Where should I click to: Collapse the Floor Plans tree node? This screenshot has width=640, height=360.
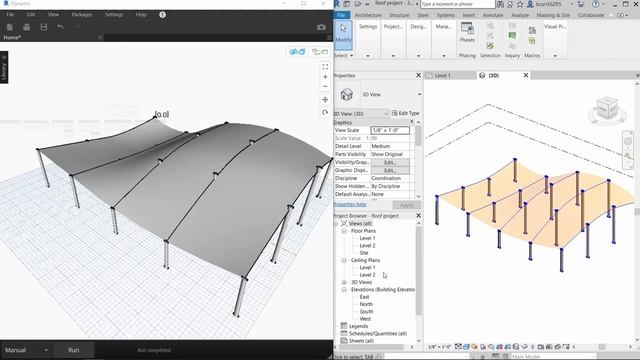click(x=344, y=231)
